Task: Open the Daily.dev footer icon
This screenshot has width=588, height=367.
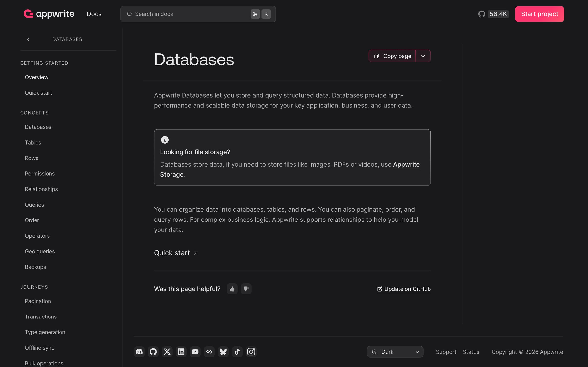Action: pyautogui.click(x=209, y=352)
